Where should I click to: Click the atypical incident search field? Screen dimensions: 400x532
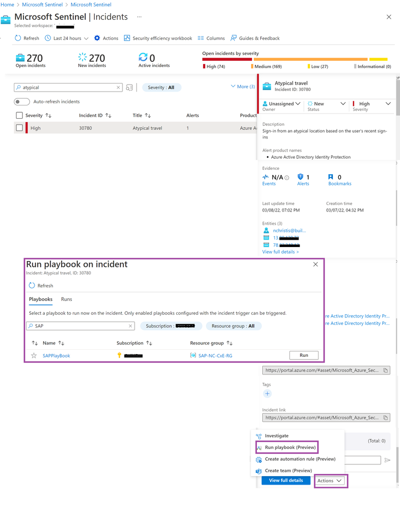click(68, 87)
